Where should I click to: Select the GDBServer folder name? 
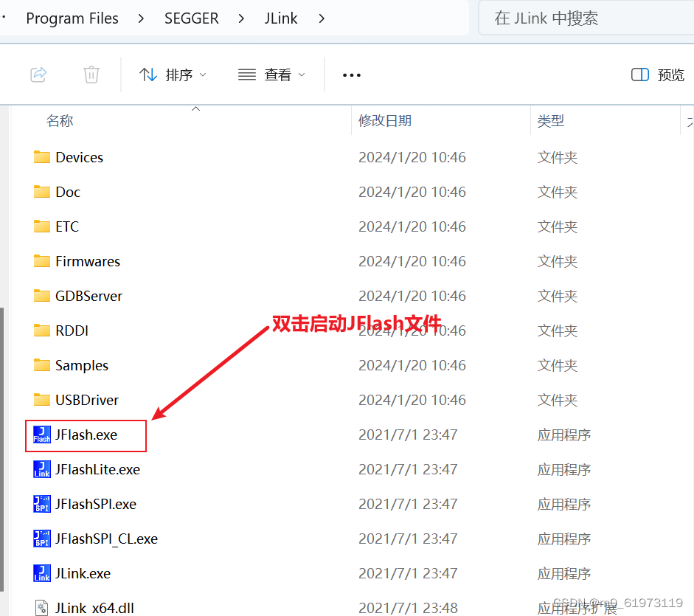89,296
